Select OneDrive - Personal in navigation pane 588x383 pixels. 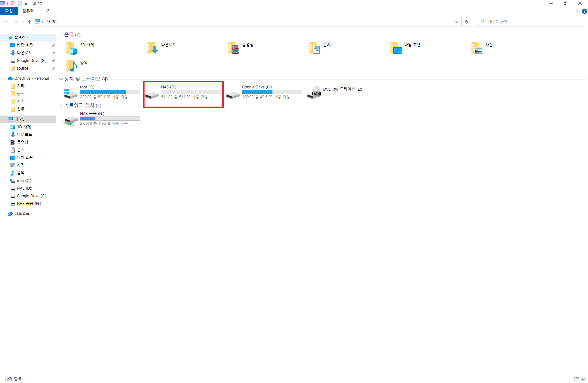[32, 78]
